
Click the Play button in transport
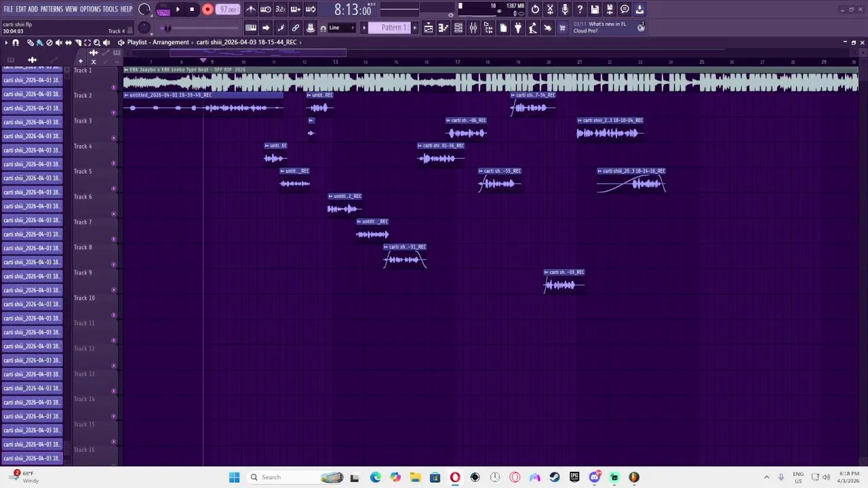pos(178,9)
